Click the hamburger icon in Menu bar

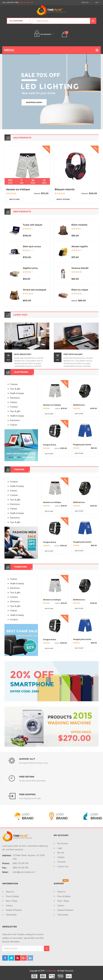tap(97, 50)
